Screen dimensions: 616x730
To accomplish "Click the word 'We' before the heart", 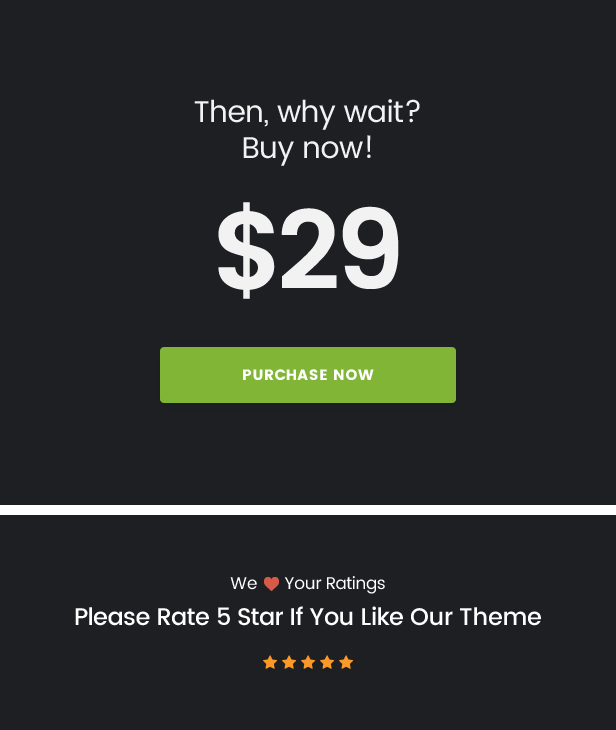I will pos(244,583).
